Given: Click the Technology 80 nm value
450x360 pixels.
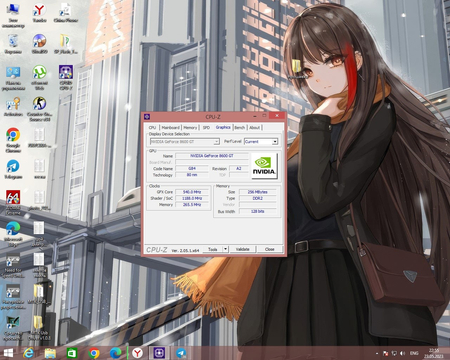Looking at the screenshot, I should [x=192, y=175].
